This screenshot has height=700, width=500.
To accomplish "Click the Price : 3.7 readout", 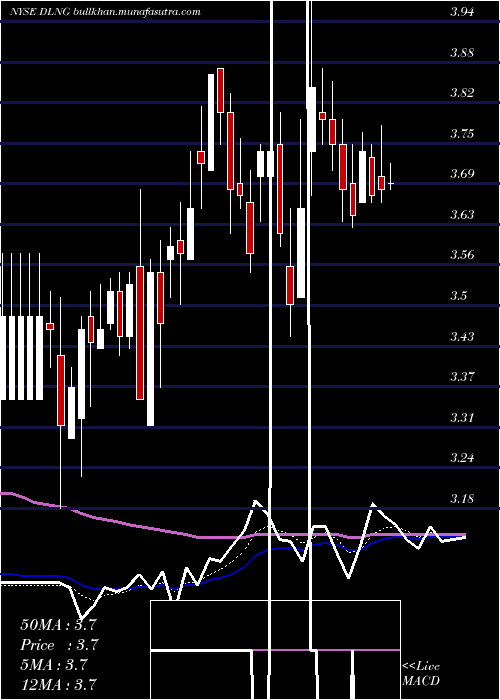I will (59, 645).
